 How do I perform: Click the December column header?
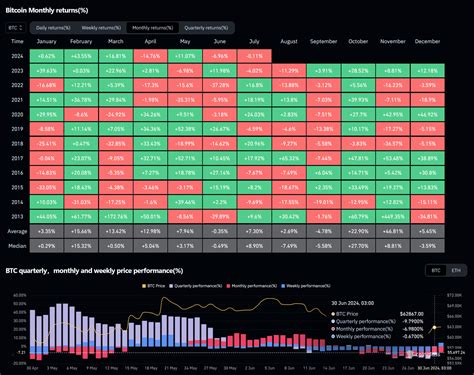click(427, 41)
